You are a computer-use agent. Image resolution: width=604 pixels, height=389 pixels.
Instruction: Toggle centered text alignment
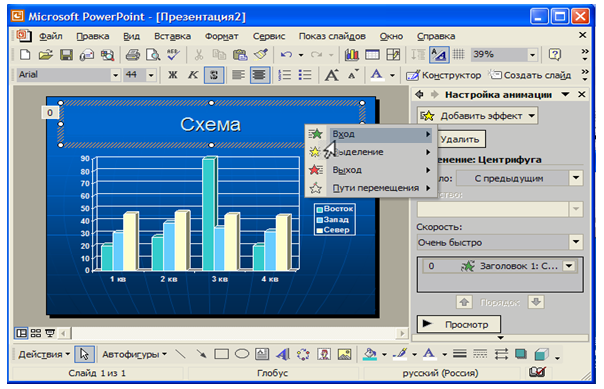tap(259, 75)
